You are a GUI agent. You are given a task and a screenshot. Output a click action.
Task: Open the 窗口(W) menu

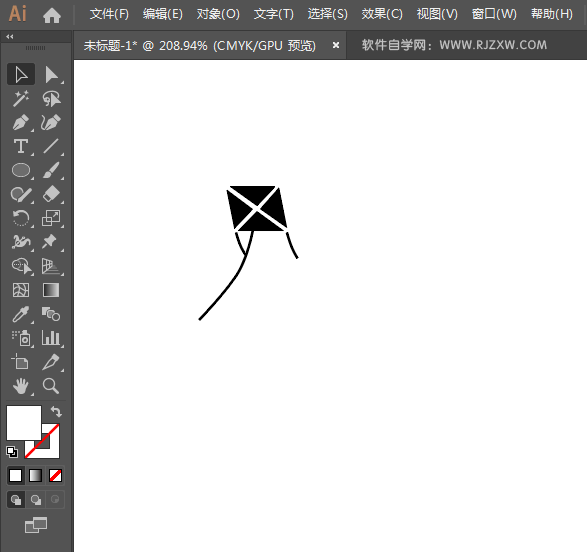(x=494, y=14)
